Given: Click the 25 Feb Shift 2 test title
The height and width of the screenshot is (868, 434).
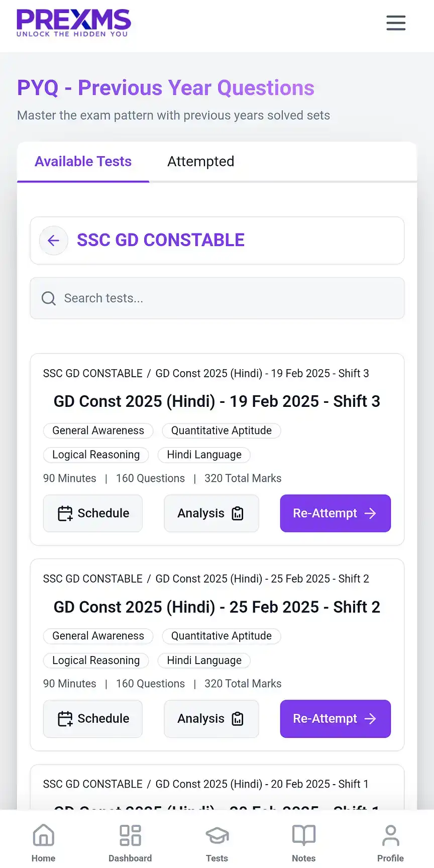Looking at the screenshot, I should click(x=217, y=607).
